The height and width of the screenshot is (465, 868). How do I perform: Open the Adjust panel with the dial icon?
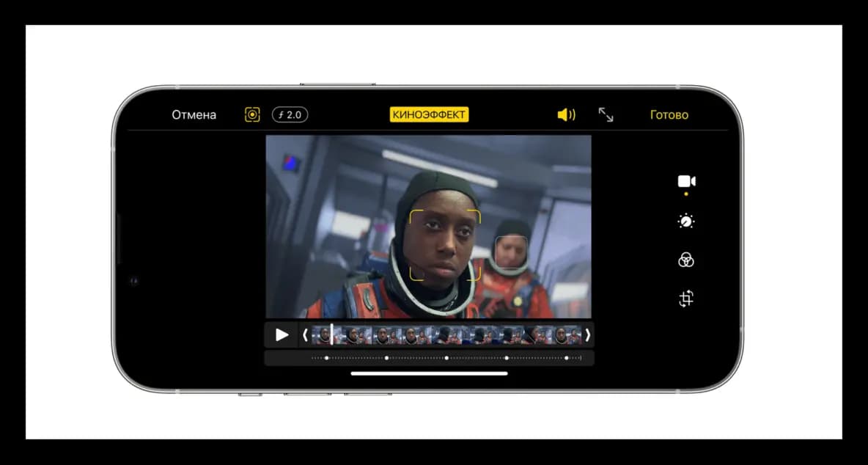[x=685, y=221]
